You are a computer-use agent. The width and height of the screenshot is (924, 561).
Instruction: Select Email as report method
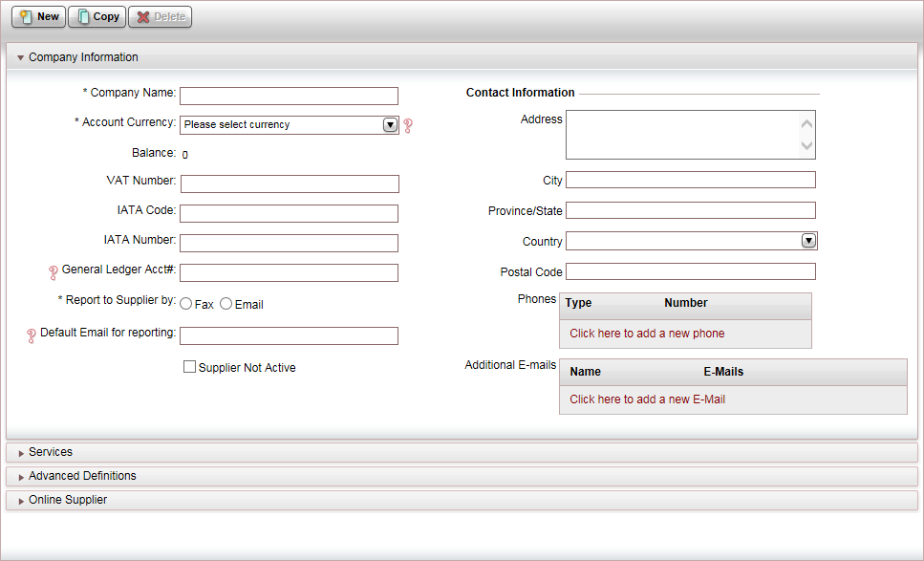coord(226,304)
